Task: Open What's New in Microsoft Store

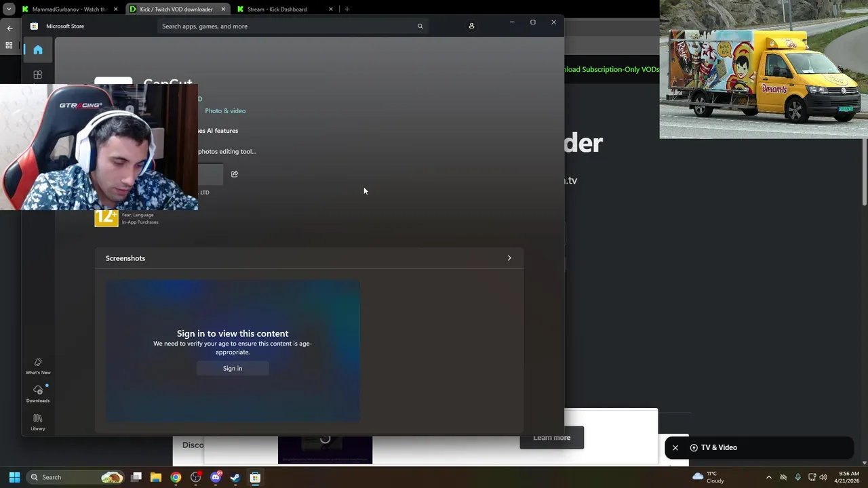Action: coord(38,367)
